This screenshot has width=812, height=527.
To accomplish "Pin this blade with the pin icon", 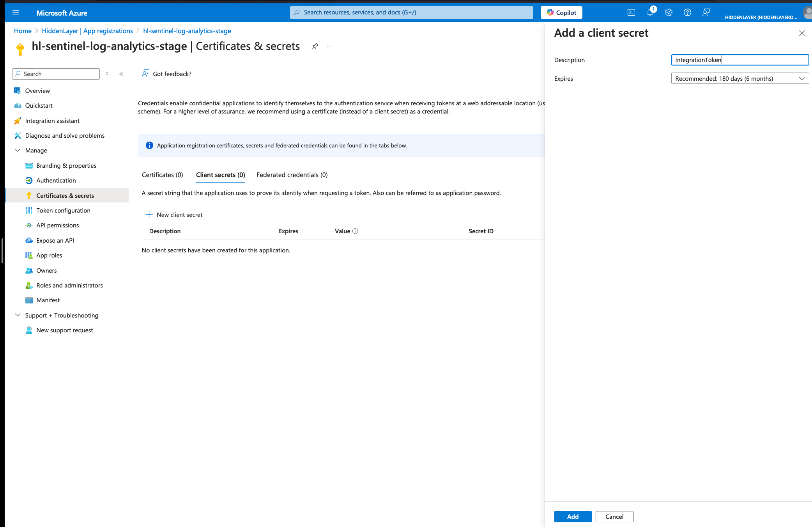I will coord(315,46).
